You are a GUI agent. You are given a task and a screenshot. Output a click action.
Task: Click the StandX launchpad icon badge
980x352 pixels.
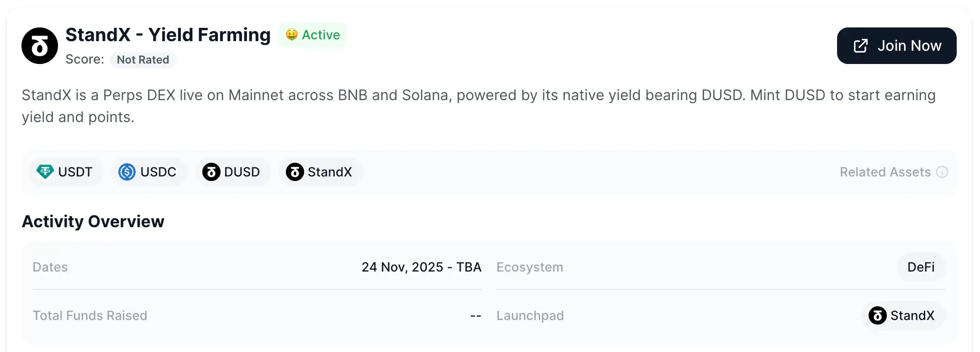878,315
